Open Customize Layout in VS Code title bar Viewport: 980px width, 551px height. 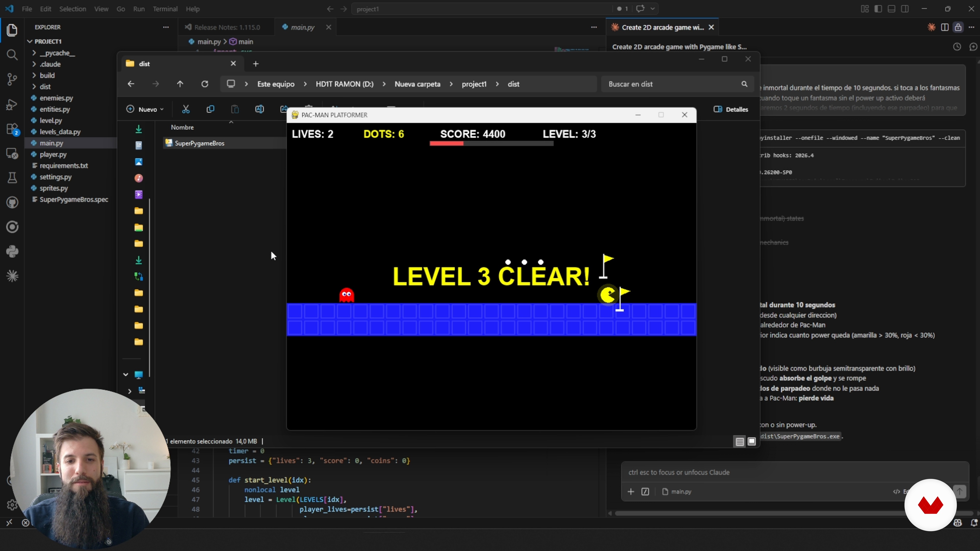[x=864, y=9]
